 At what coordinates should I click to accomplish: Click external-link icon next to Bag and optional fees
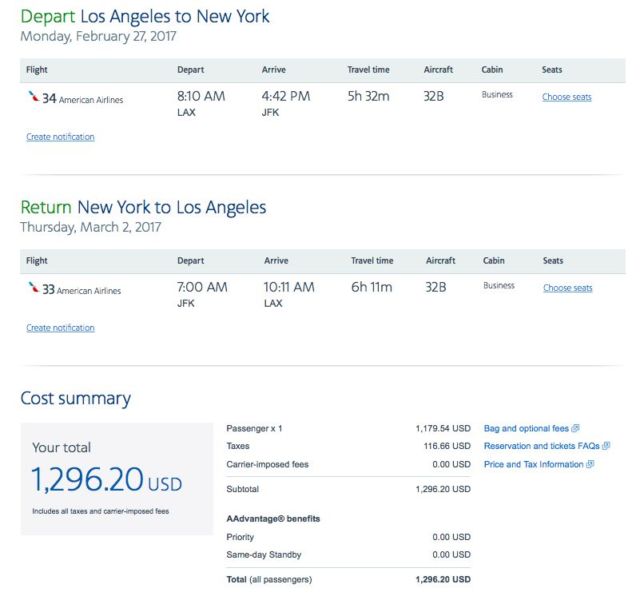coord(576,429)
